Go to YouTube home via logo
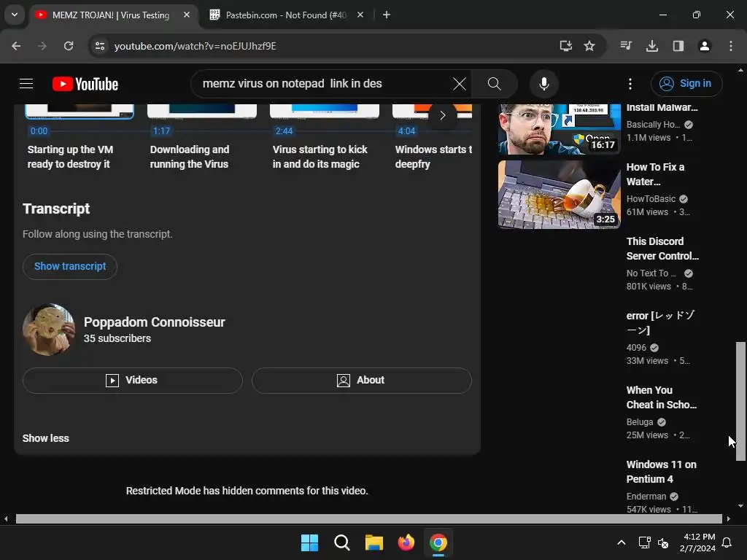Viewport: 747px width, 560px height. [85, 84]
